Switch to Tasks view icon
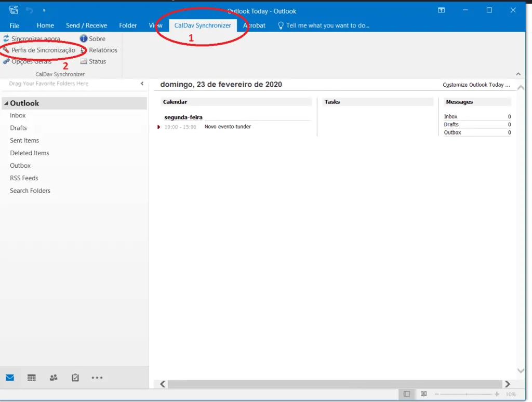This screenshot has height=402, width=532. (x=75, y=378)
